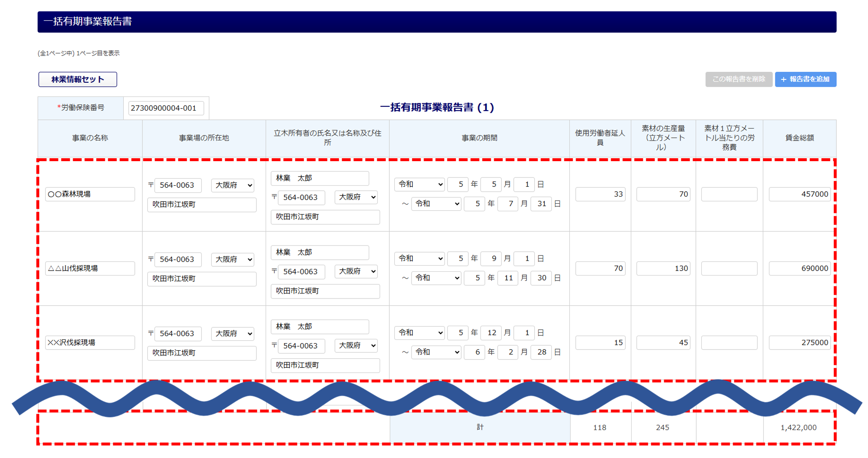Screen dimensions: 868x458
Task: Expand second row owner 大阪府 prefecture dropdown
Action: (x=356, y=271)
